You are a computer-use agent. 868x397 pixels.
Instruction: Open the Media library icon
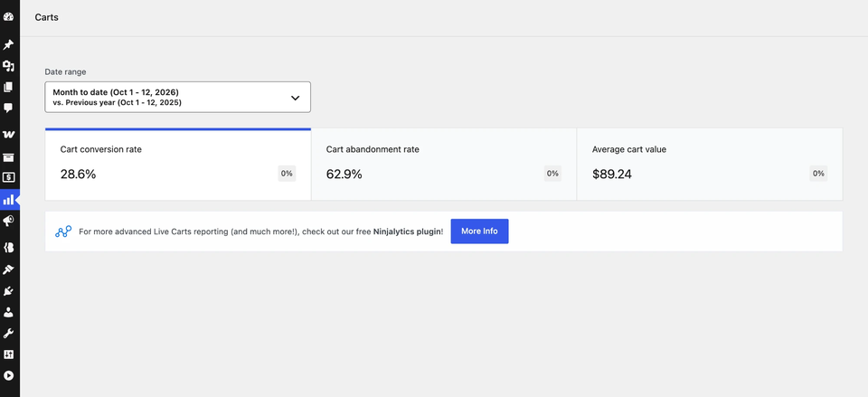tap(8, 66)
